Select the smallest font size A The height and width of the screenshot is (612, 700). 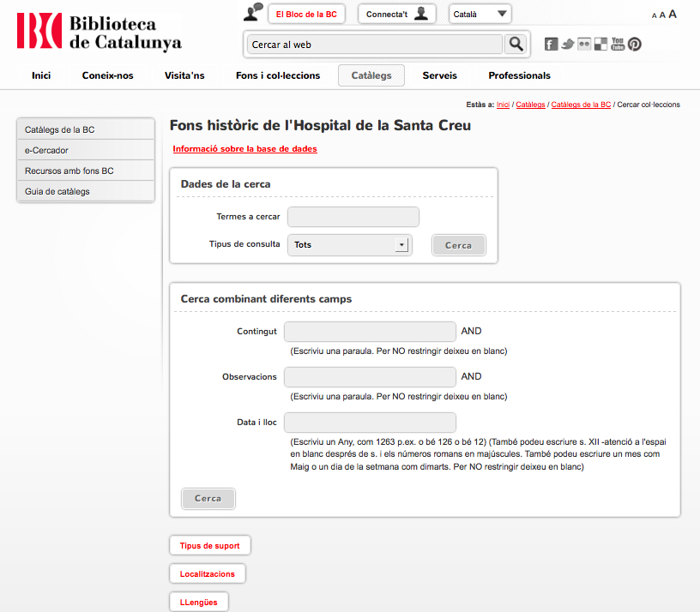[x=655, y=15]
